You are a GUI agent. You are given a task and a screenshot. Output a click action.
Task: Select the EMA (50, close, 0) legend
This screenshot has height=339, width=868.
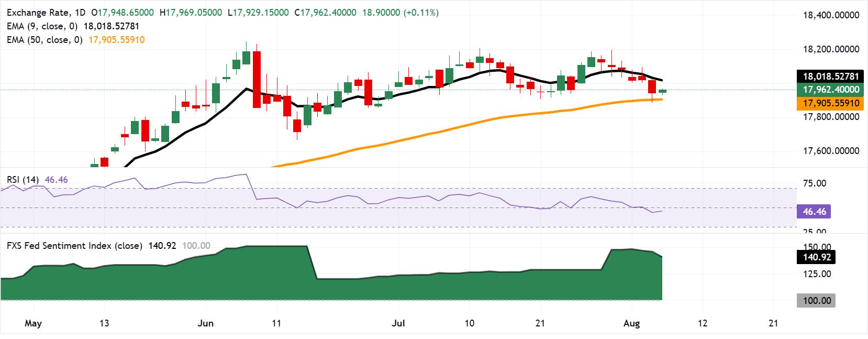tap(45, 40)
